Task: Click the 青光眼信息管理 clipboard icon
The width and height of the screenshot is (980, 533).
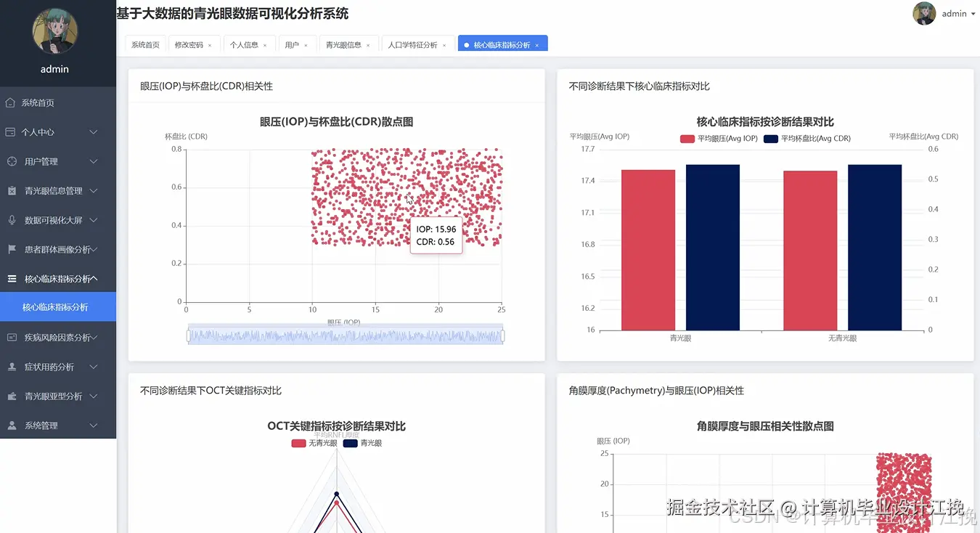Action: click(x=12, y=191)
